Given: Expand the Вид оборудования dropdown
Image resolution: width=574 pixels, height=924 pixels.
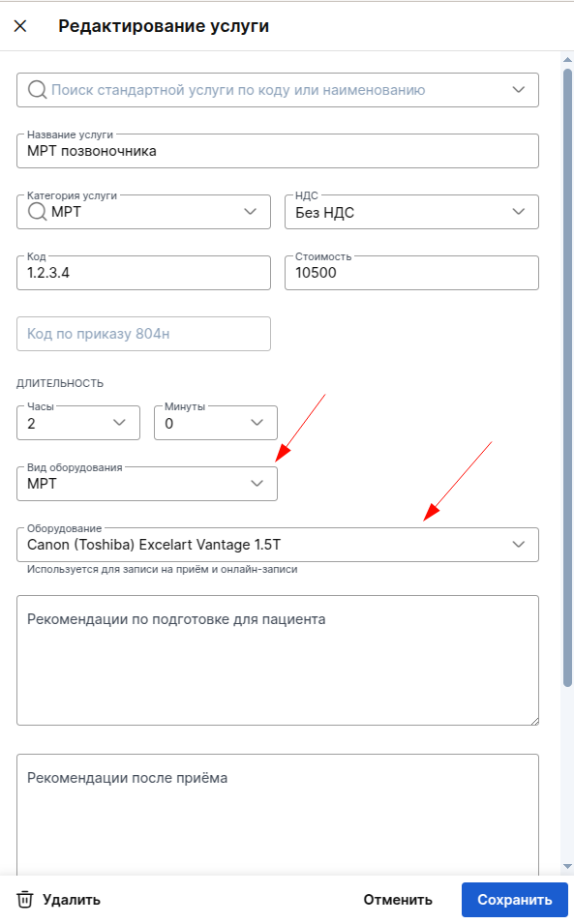Looking at the screenshot, I should click(x=147, y=483).
